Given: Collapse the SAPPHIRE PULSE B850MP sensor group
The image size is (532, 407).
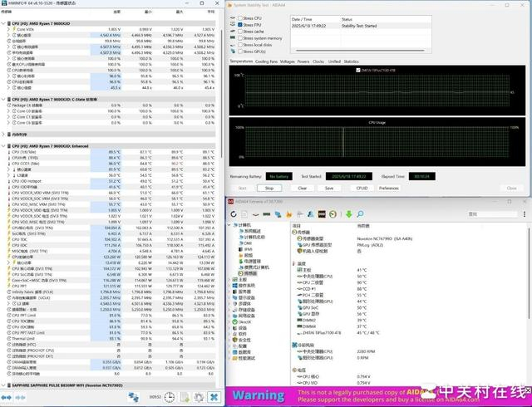Looking at the screenshot, I should (5, 385).
